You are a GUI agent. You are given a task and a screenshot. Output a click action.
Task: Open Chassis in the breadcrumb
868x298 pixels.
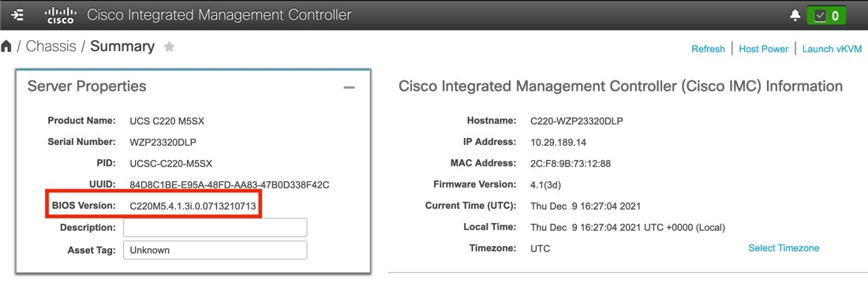pyautogui.click(x=51, y=47)
